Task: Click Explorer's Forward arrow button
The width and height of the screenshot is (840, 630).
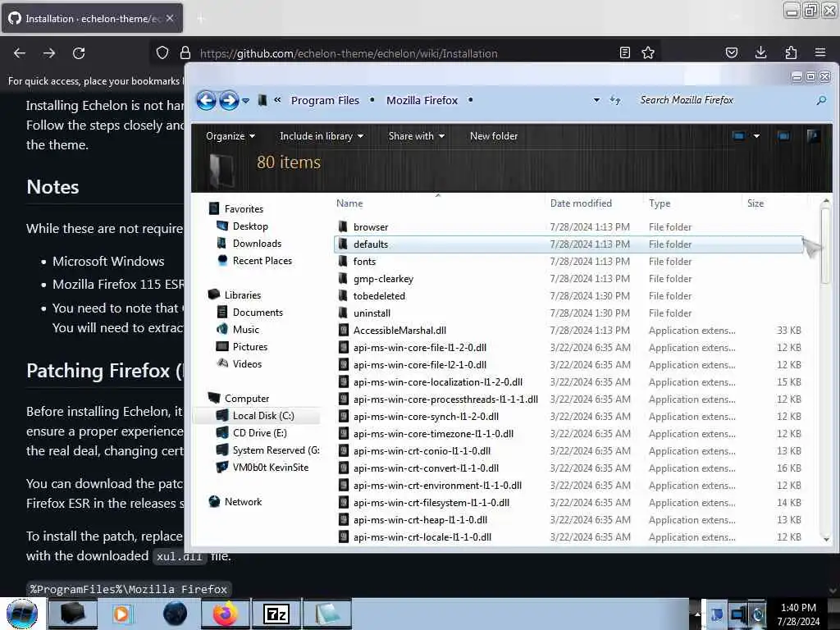Action: [x=229, y=100]
